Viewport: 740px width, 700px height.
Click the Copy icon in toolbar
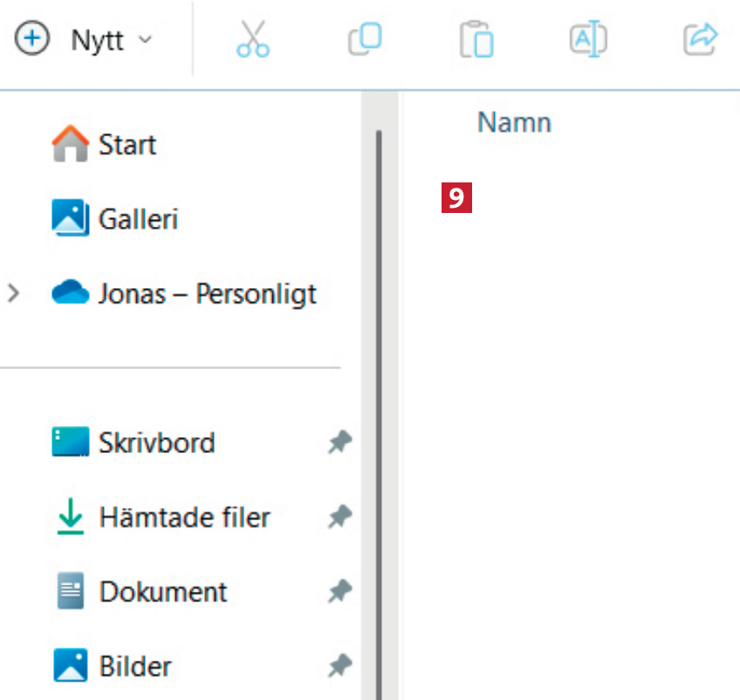(x=365, y=39)
